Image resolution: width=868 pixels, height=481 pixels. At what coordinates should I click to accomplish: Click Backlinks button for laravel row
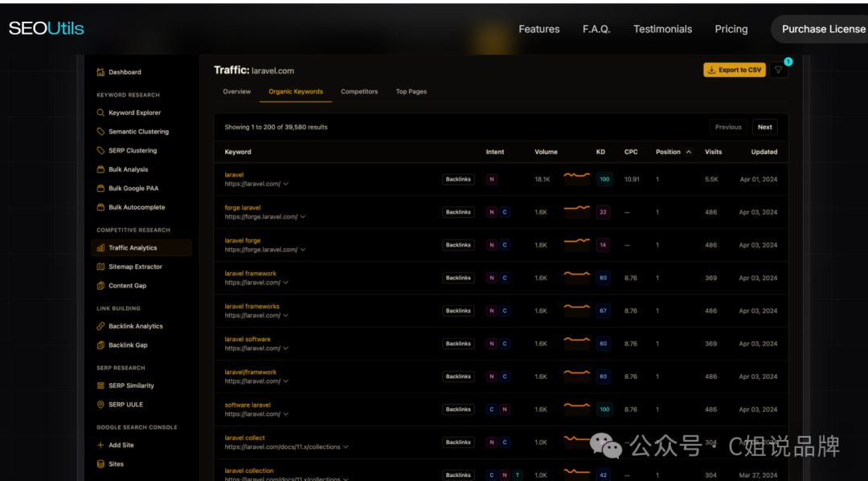tap(458, 179)
